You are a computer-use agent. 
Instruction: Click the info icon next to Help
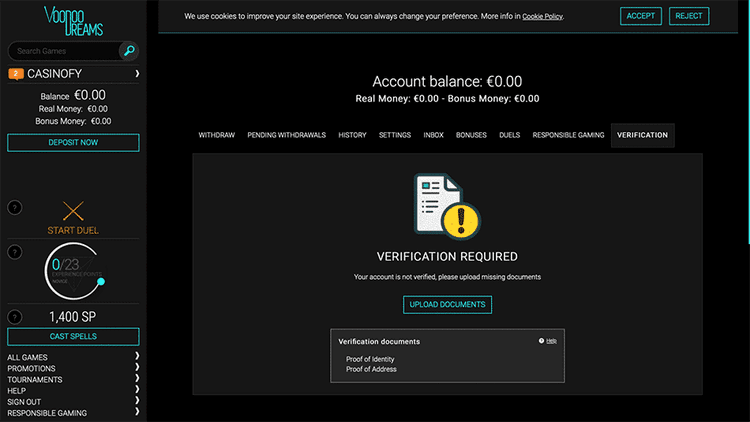coord(541,341)
